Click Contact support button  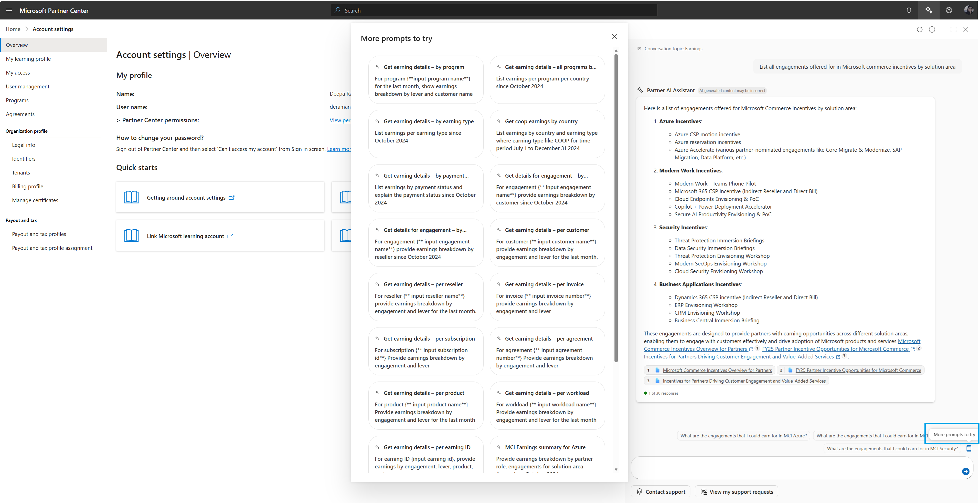tap(661, 491)
